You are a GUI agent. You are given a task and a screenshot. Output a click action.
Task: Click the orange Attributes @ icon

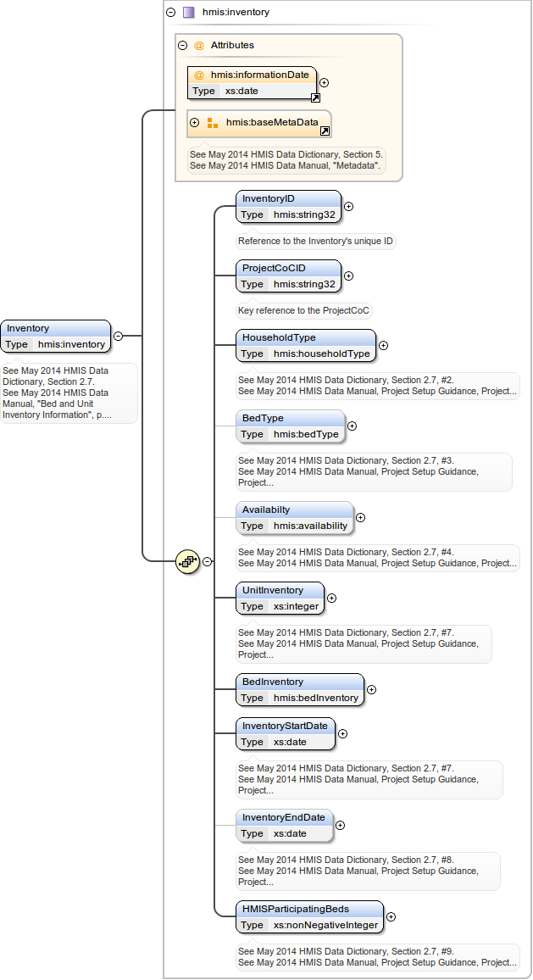(199, 46)
